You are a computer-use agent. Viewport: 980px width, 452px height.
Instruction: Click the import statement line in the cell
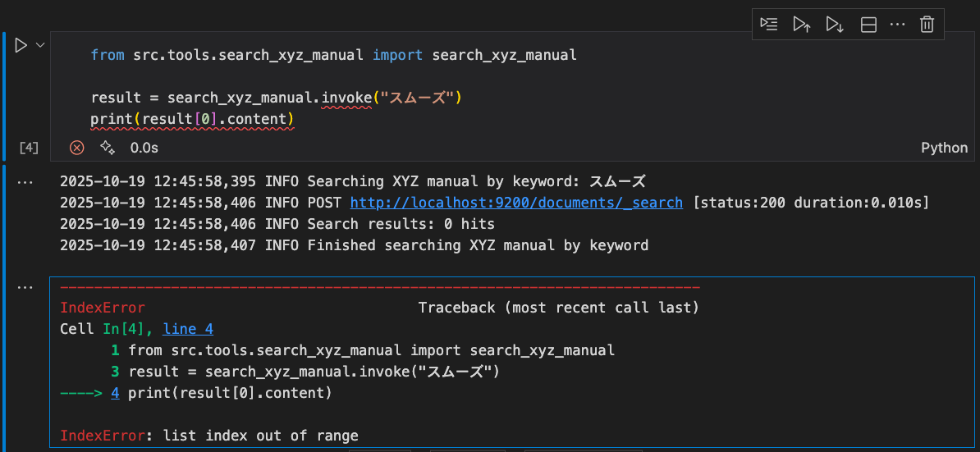click(x=334, y=55)
